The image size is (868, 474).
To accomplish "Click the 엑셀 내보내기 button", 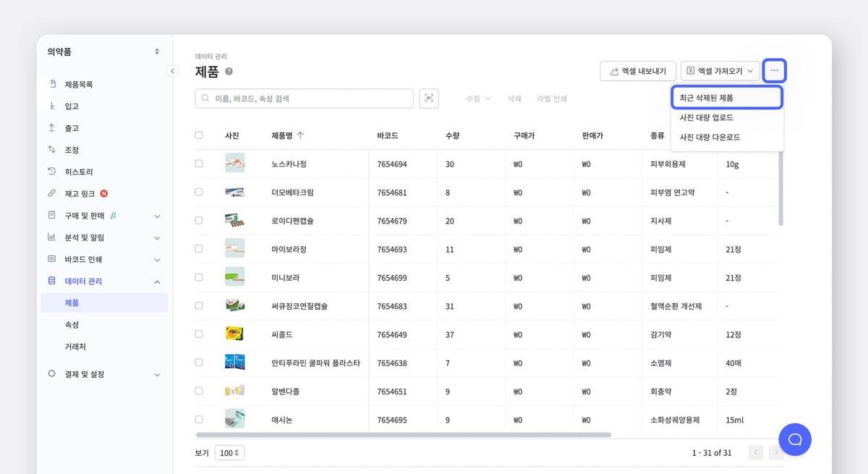I will pyautogui.click(x=638, y=71).
